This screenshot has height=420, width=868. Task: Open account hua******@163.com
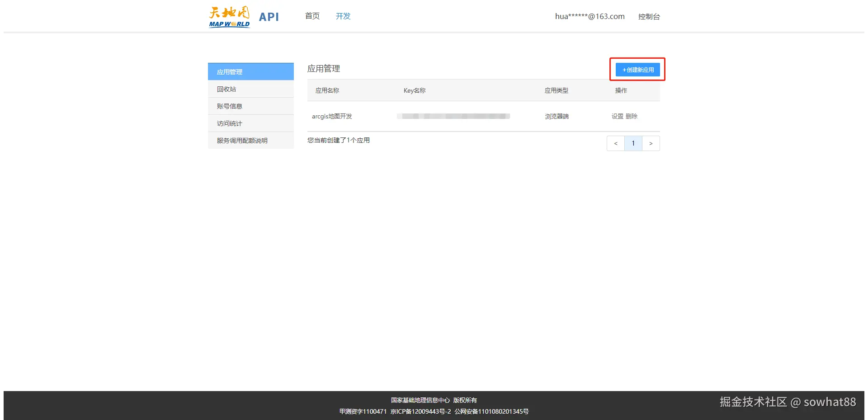point(590,16)
